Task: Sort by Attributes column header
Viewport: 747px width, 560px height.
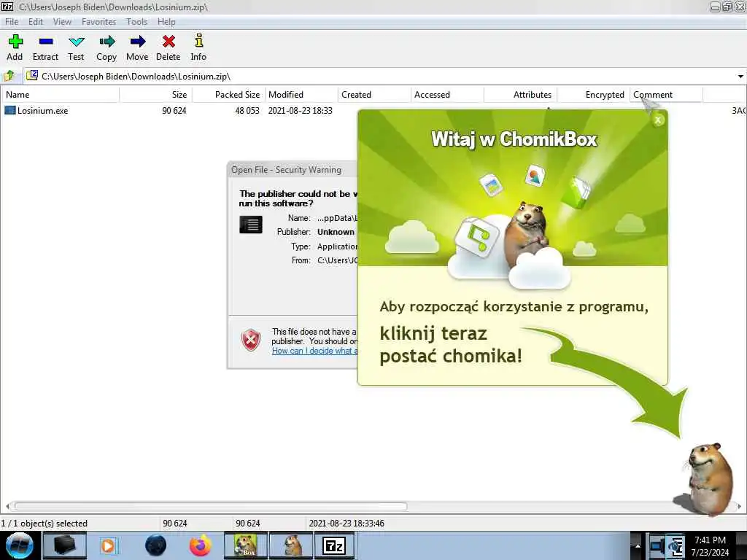Action: point(520,94)
